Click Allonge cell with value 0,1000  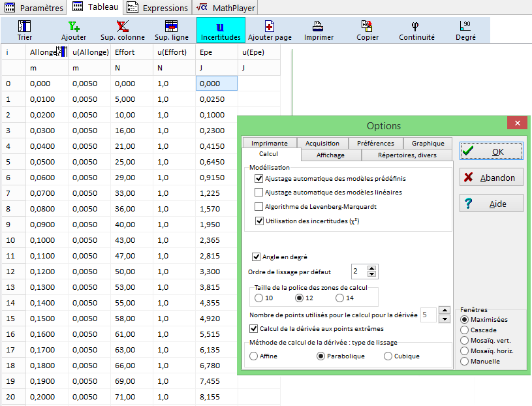click(x=47, y=240)
